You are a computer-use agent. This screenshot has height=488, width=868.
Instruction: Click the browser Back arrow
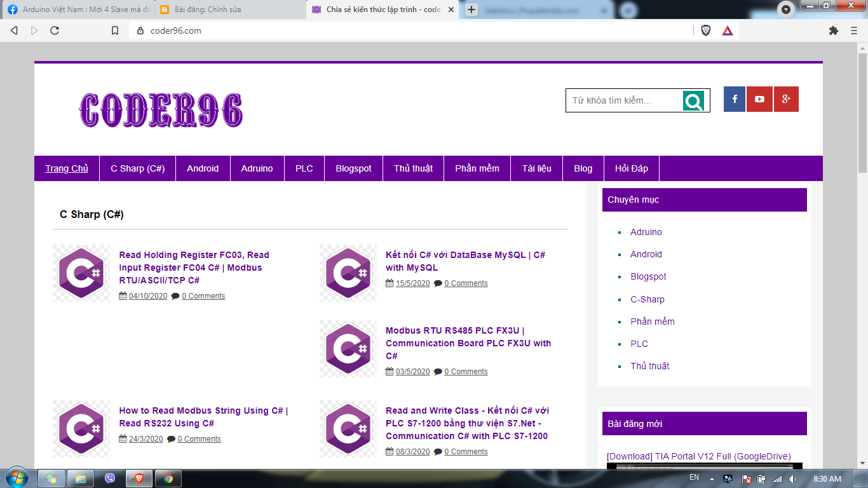point(15,30)
